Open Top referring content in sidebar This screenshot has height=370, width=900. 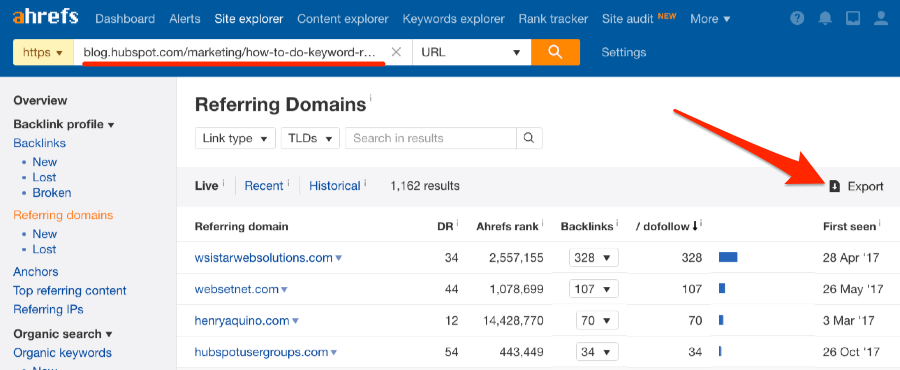pos(70,291)
